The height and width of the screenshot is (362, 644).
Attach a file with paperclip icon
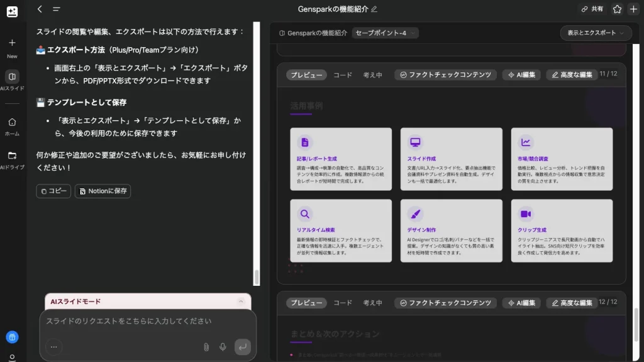[206, 347]
